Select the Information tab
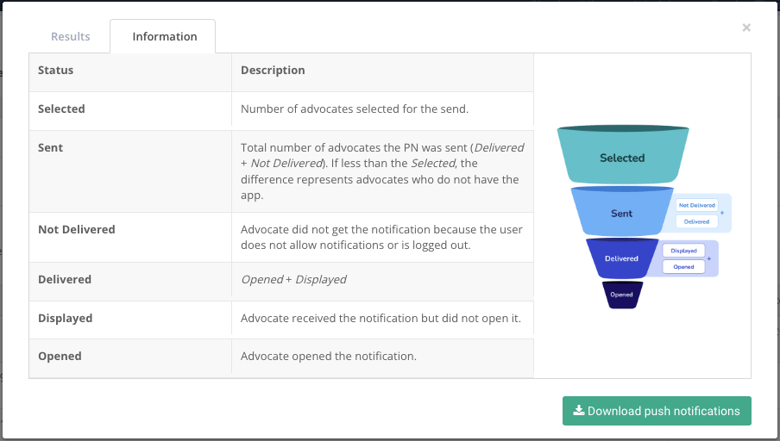780x441 pixels. pos(164,36)
